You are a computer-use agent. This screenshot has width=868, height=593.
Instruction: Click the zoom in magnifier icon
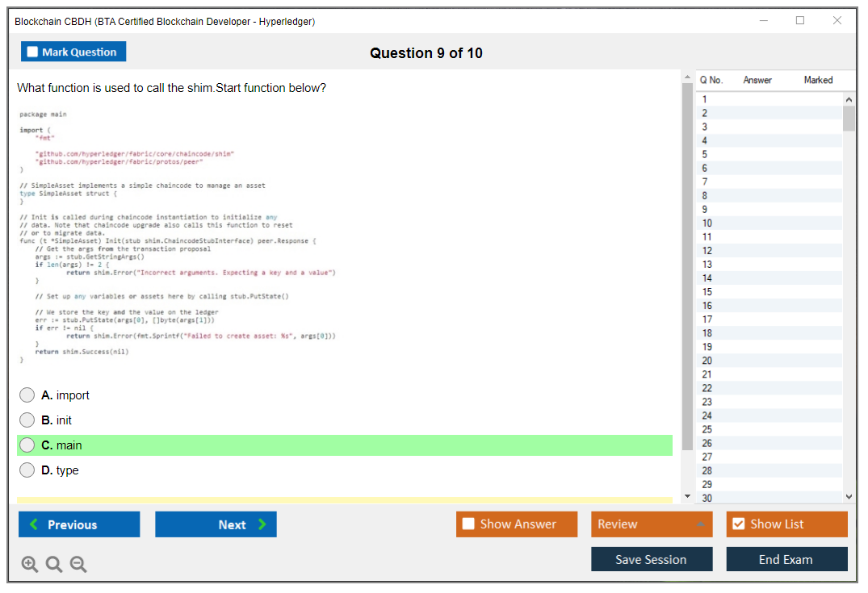point(30,565)
